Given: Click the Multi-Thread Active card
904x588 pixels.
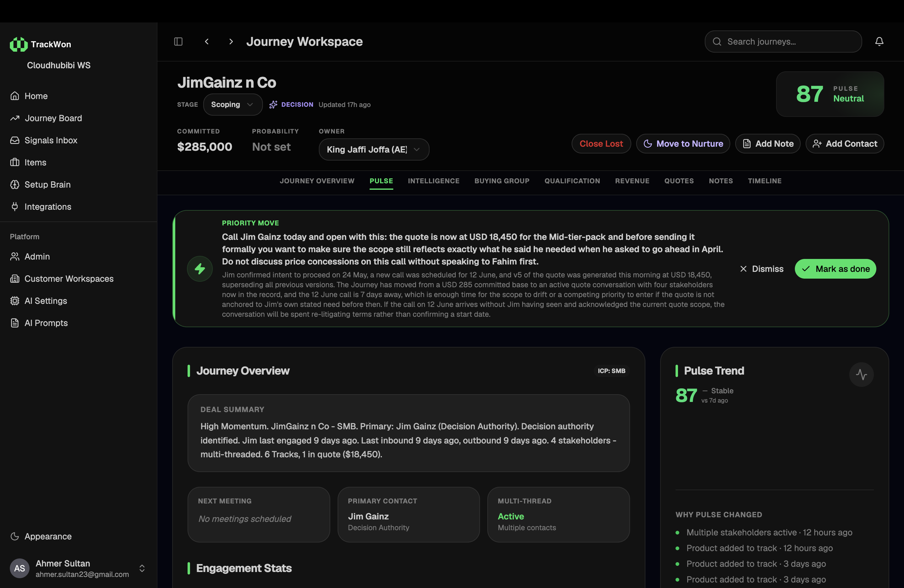Looking at the screenshot, I should pyautogui.click(x=558, y=514).
